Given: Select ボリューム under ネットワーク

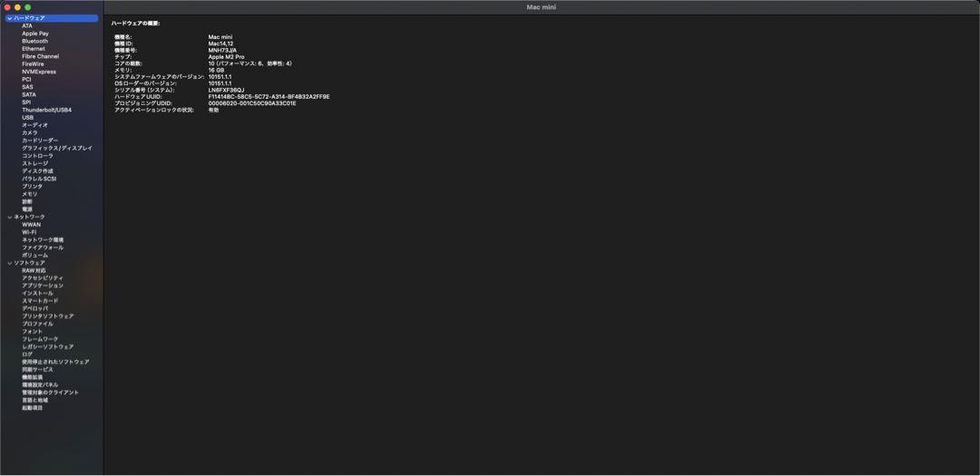Looking at the screenshot, I should point(35,255).
